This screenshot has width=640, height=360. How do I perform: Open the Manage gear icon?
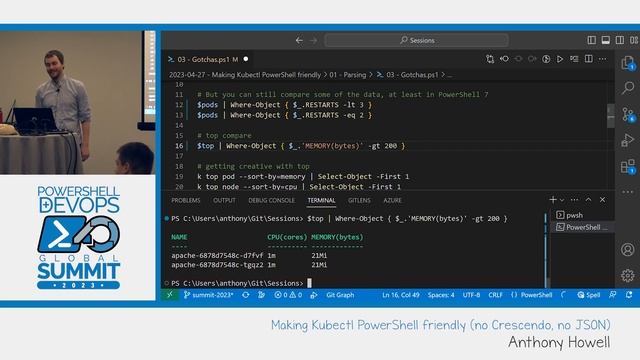tap(628, 275)
